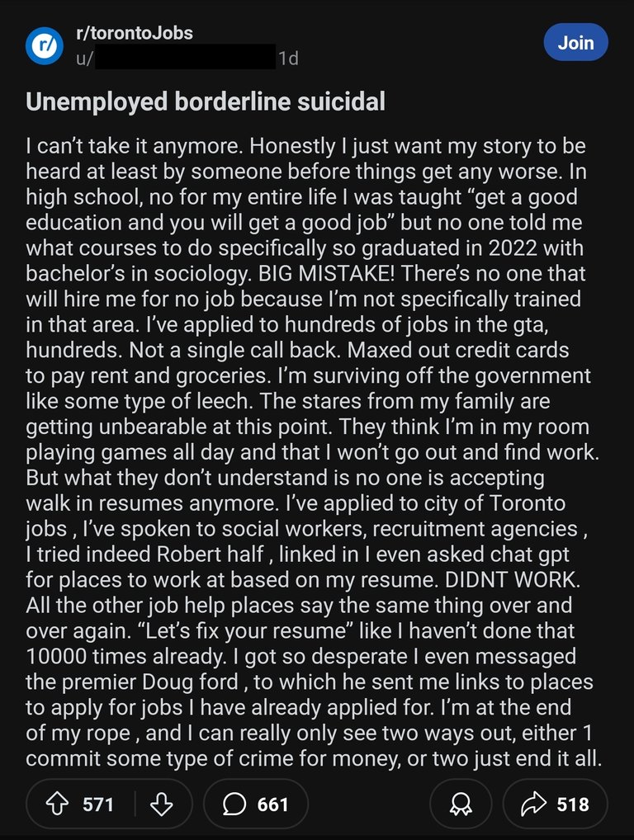Click the 518 share count
This screenshot has width=634, height=840.
coord(573,805)
